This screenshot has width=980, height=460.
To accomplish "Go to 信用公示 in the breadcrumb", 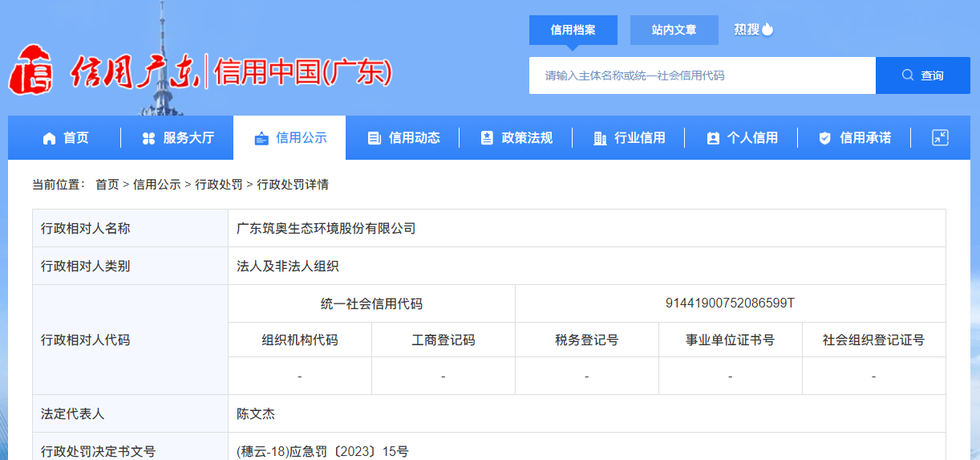I will (157, 185).
